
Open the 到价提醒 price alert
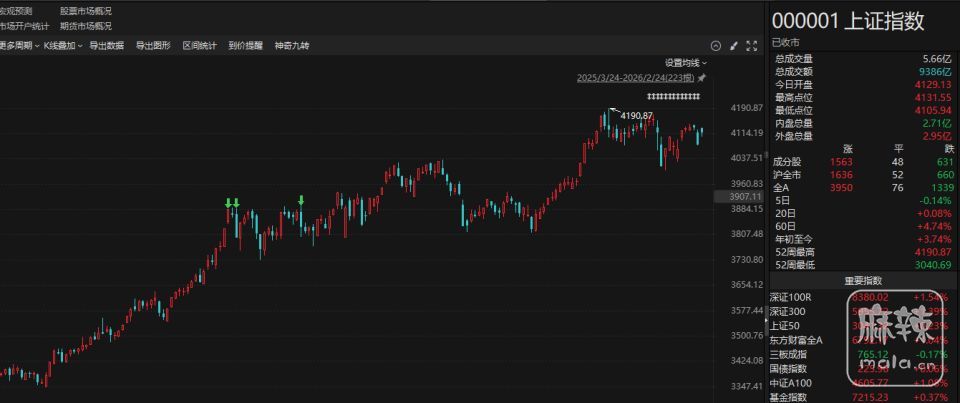pos(245,46)
